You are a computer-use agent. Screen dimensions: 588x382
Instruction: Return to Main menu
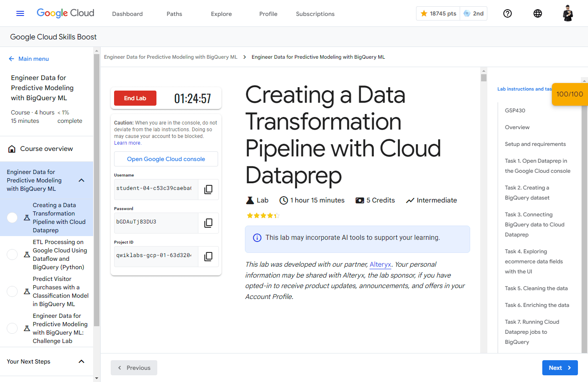(x=34, y=59)
